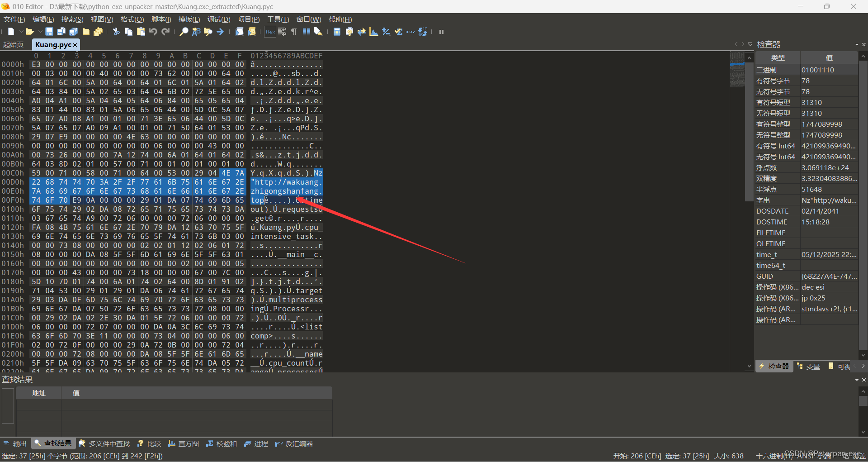Toggle the column mode icon
Image resolution: width=868 pixels, height=462 pixels.
pos(307,32)
